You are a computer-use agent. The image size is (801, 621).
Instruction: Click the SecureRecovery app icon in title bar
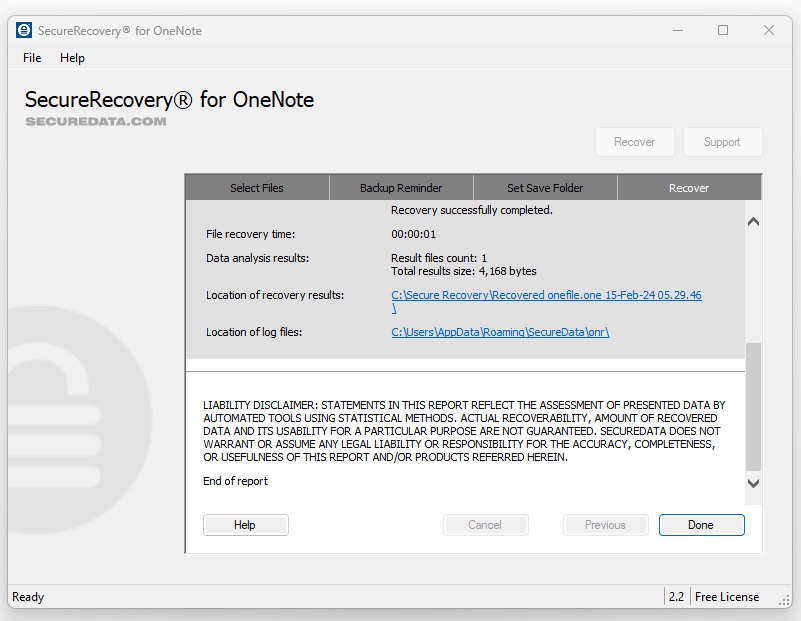coord(24,30)
